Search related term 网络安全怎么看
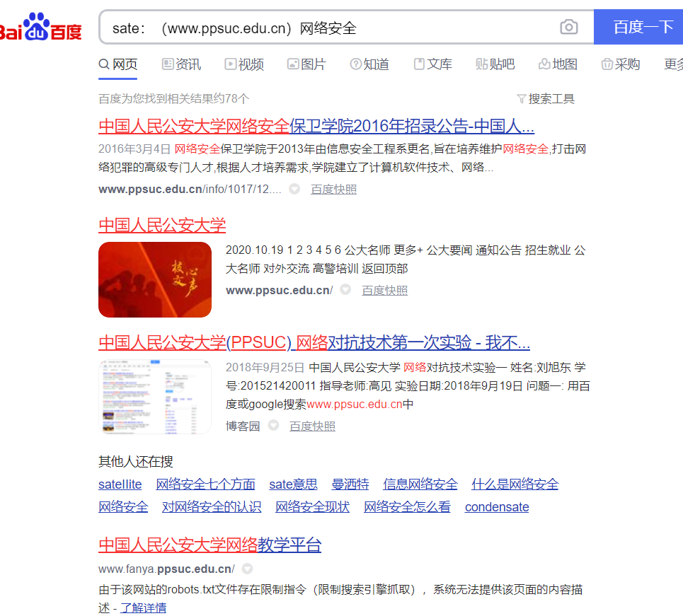This screenshot has width=683, height=616. point(407,507)
